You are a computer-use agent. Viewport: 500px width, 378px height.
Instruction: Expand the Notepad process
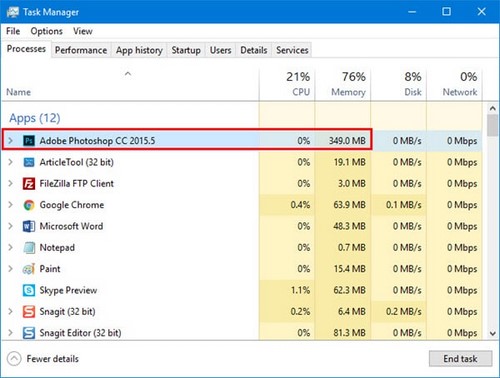(x=10, y=248)
